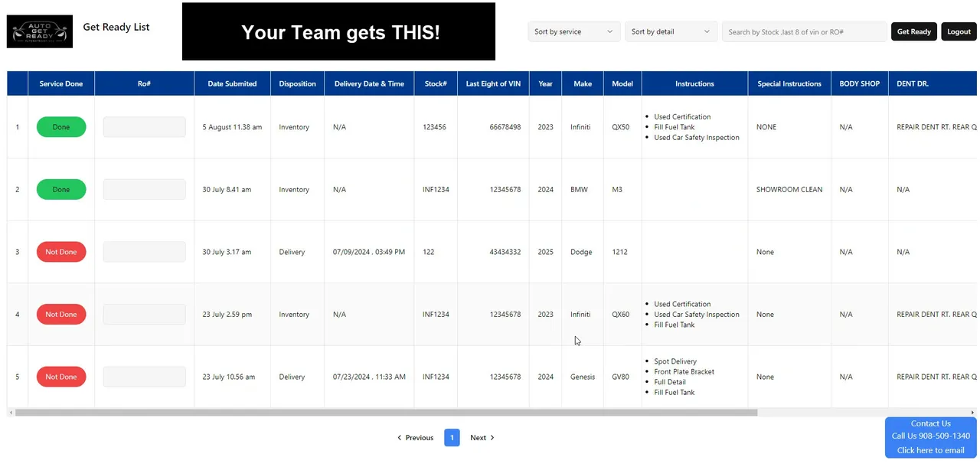Click the Your Team gets THIS banner
This screenshot has height=467, width=980.
(x=338, y=31)
